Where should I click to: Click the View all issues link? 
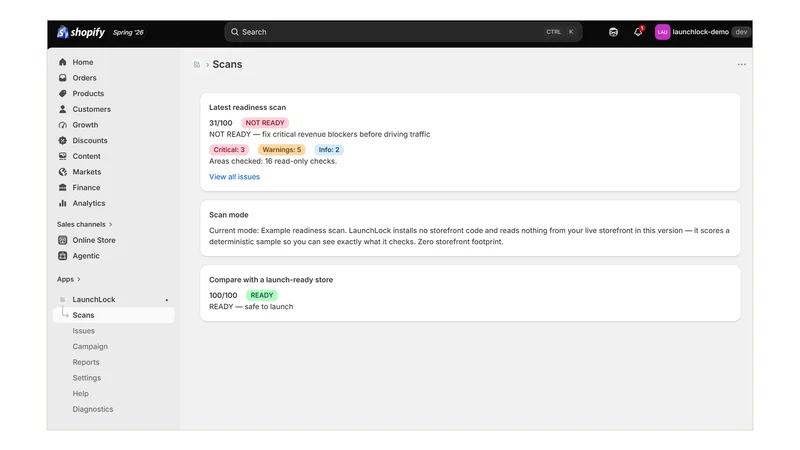[x=234, y=177]
